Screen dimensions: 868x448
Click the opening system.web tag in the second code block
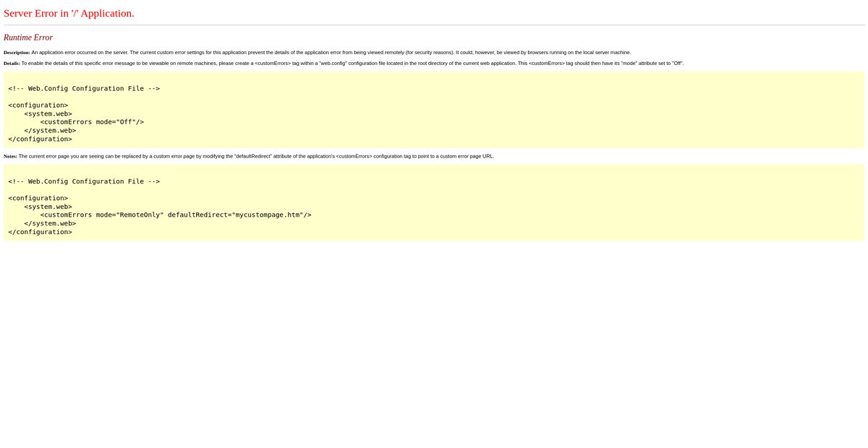coord(48,207)
